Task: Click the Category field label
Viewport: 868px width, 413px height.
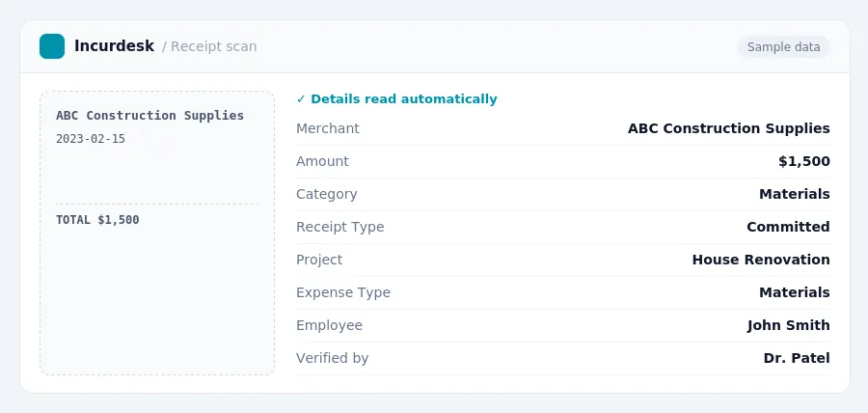Action: pos(327,194)
